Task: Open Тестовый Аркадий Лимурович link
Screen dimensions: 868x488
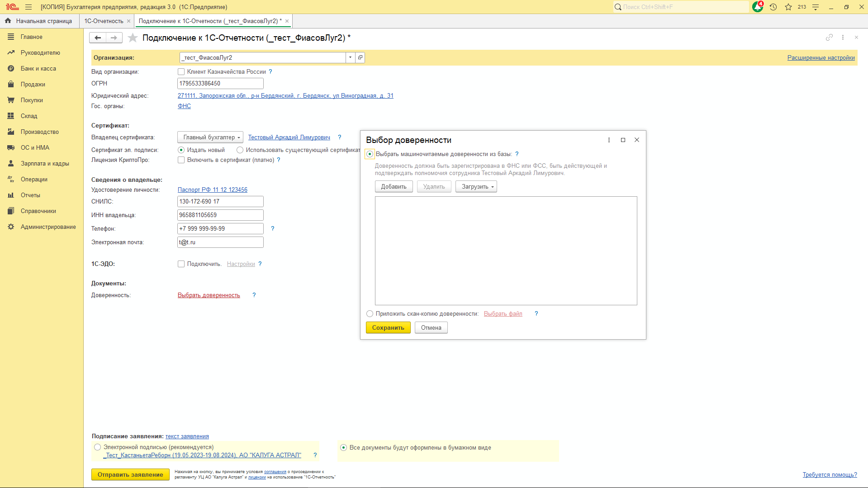Action: (x=289, y=137)
